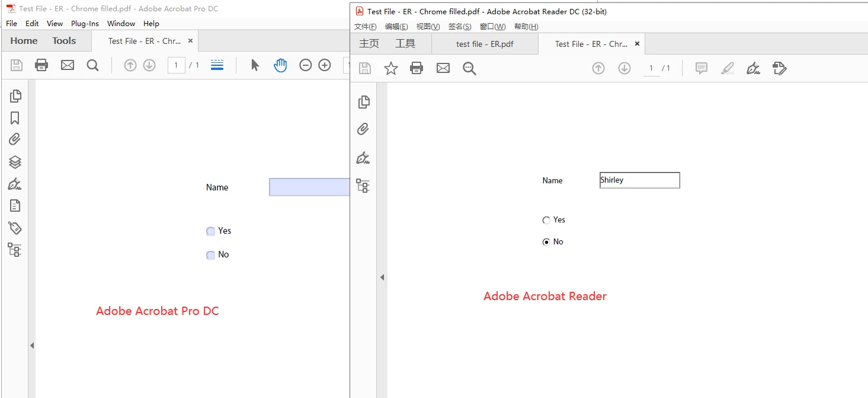Screen dimensions: 868x398
Task: Open View menu in Acrobat Pro
Action: [x=55, y=24]
